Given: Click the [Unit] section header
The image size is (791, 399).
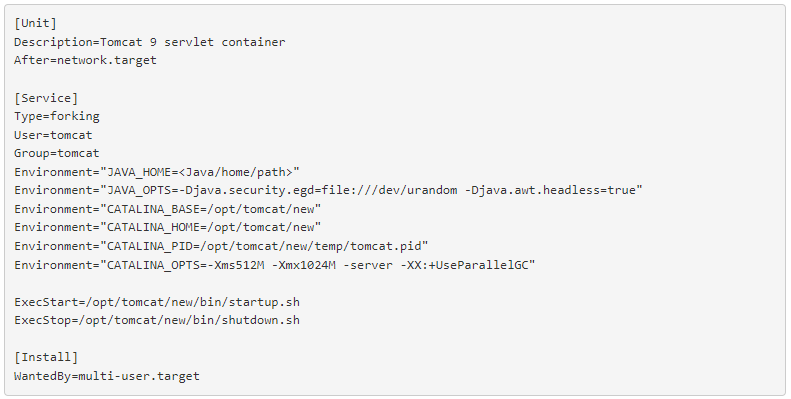Looking at the screenshot, I should 35,23.
